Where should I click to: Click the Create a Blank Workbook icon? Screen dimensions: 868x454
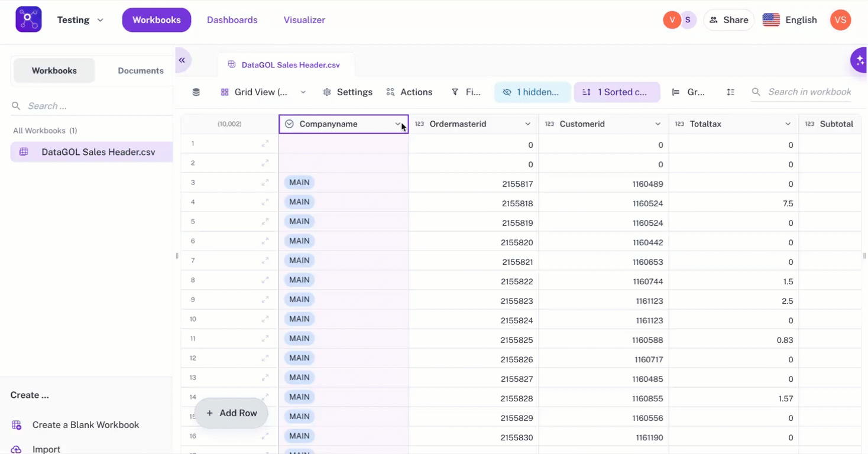[17, 425]
